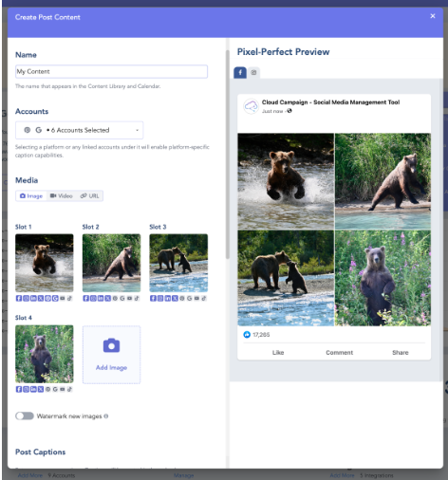Select Slot 4 bear thumbnail

pyautogui.click(x=45, y=354)
